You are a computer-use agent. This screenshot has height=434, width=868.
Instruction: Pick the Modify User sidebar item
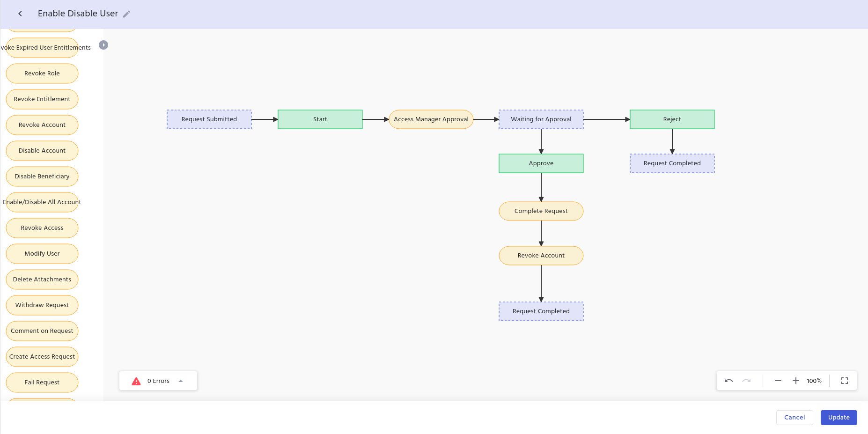click(42, 254)
